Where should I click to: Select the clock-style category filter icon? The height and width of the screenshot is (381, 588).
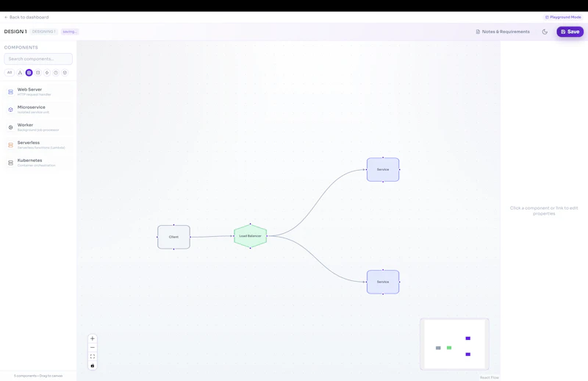(x=56, y=72)
